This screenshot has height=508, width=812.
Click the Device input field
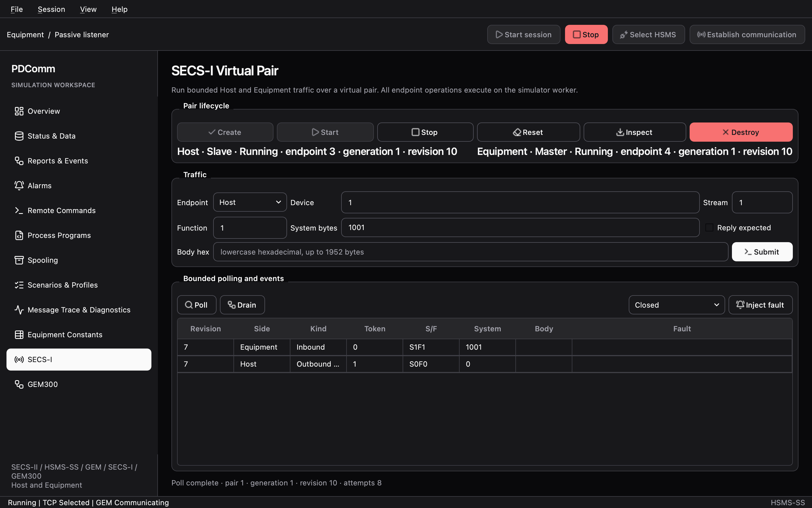tap(520, 202)
